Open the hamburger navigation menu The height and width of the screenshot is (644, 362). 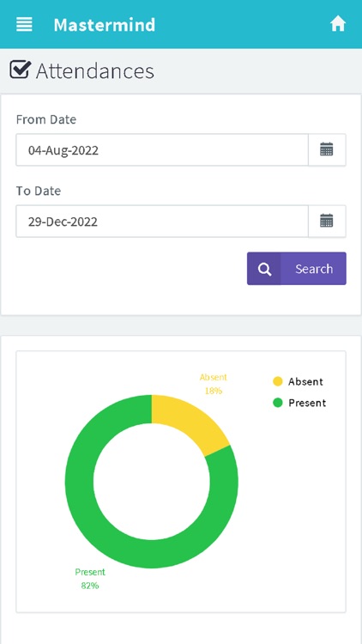tap(24, 24)
